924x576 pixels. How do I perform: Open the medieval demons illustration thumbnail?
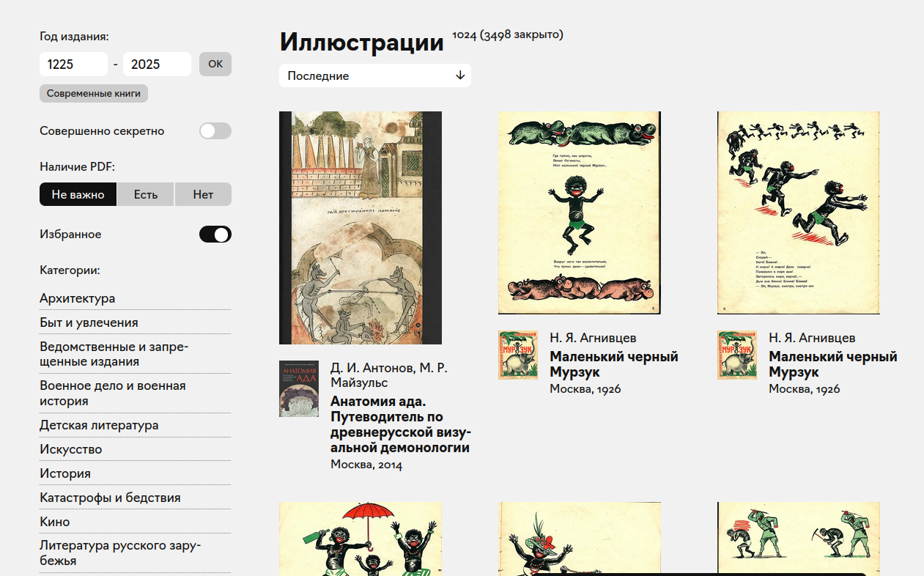pos(360,227)
